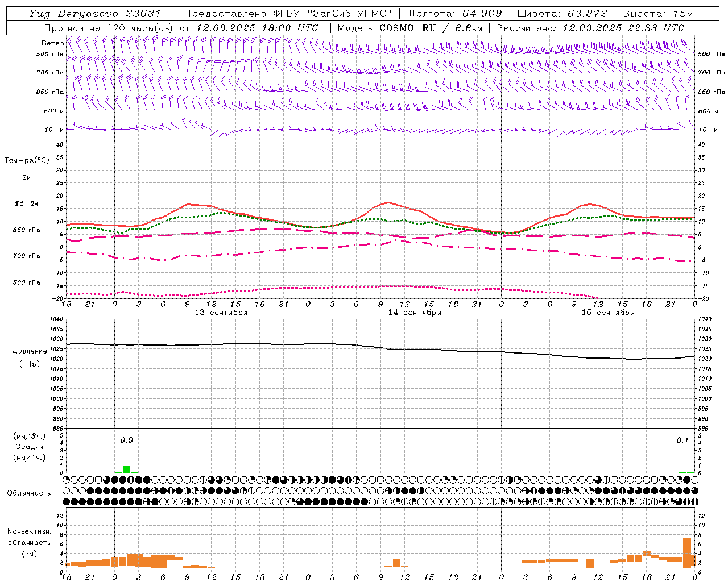Click the (км) label under облачность
The image size is (728, 582).
click(x=29, y=554)
